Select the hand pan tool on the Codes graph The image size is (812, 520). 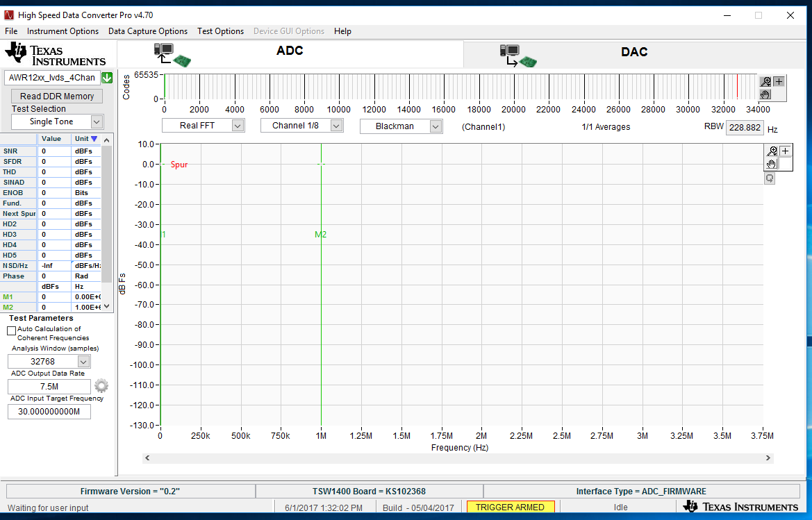[x=765, y=94]
